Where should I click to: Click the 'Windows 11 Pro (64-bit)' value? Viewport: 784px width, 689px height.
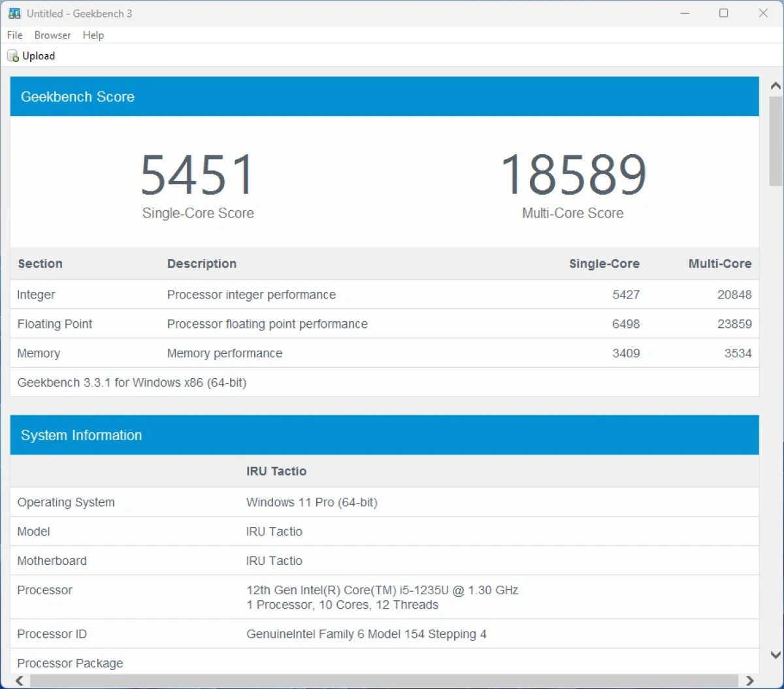tap(312, 502)
